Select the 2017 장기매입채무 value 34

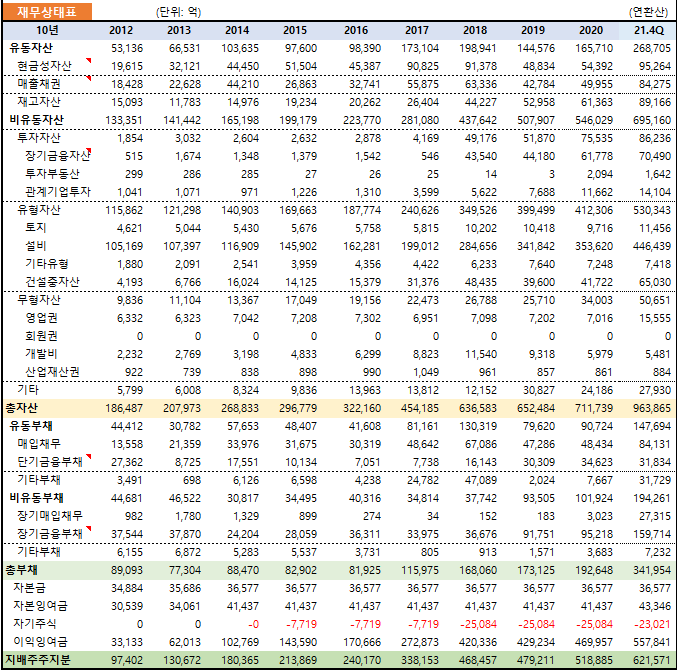point(433,516)
